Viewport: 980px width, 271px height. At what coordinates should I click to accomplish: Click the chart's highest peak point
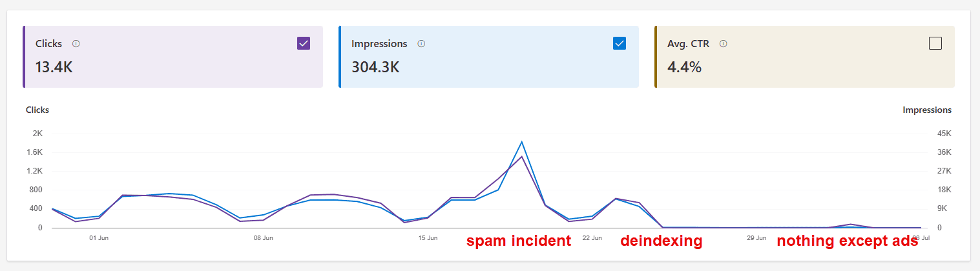pos(521,142)
